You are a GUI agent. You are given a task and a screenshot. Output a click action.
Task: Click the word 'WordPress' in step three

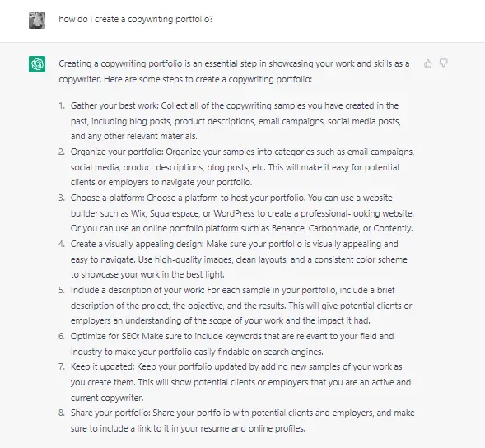pos(234,213)
